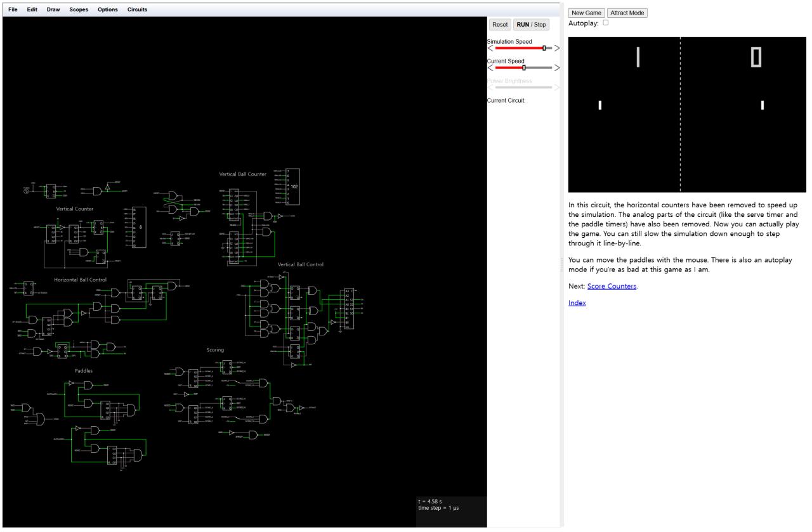Click right arrow of Current Speed slider
The image size is (812, 532).
tap(557, 67)
